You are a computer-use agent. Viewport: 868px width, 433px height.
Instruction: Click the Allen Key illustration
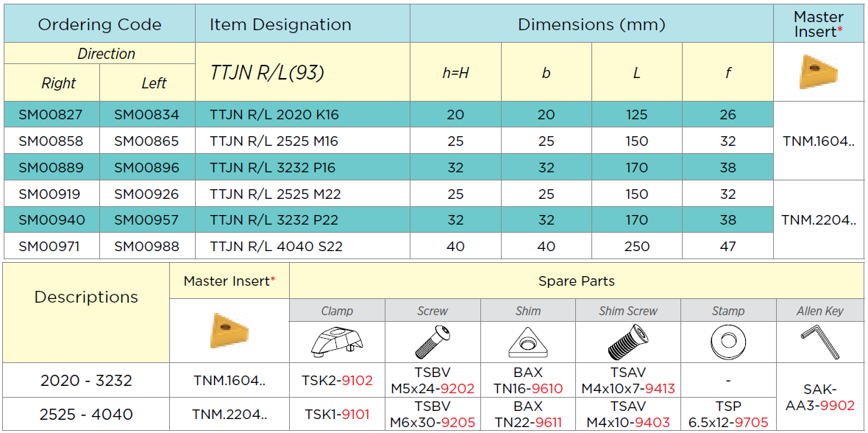pyautogui.click(x=822, y=342)
